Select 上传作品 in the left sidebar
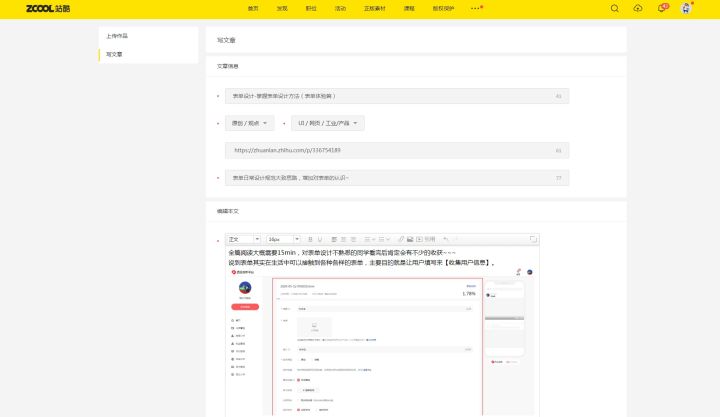720x417 pixels. pos(117,36)
